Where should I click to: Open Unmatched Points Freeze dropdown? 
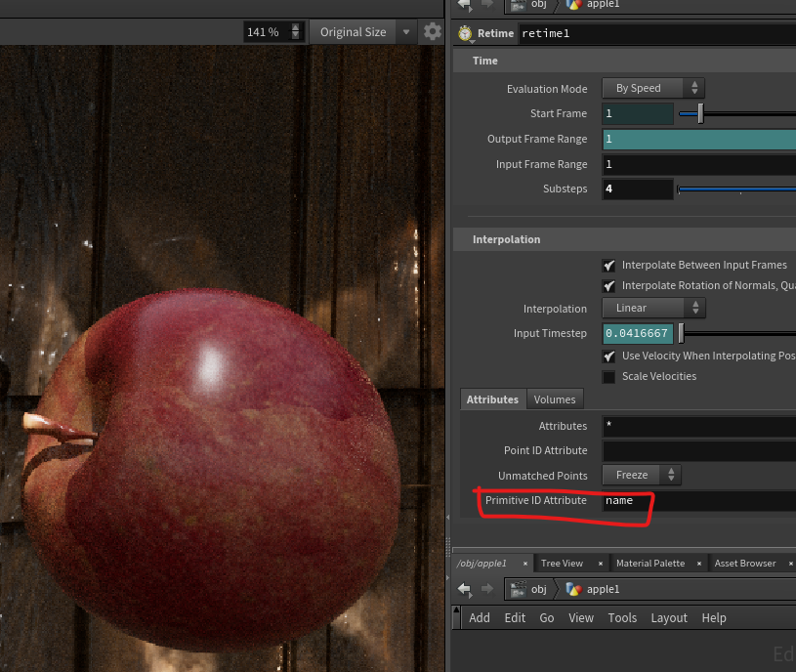point(641,475)
